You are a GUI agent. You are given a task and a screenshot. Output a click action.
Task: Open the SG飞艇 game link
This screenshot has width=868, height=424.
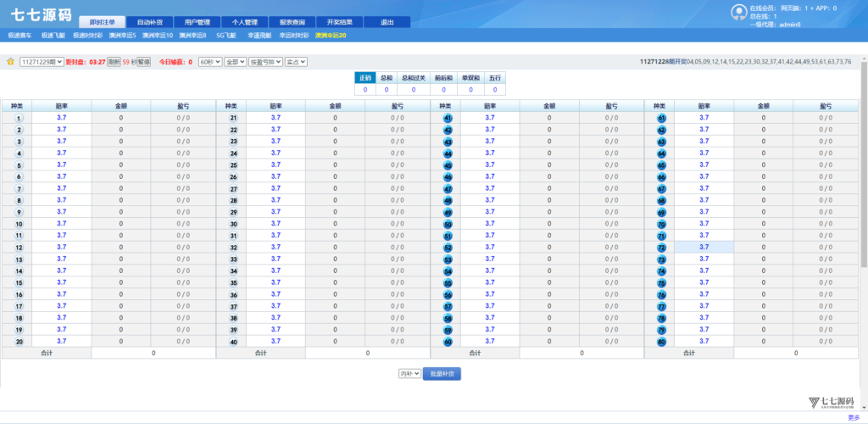tap(225, 36)
